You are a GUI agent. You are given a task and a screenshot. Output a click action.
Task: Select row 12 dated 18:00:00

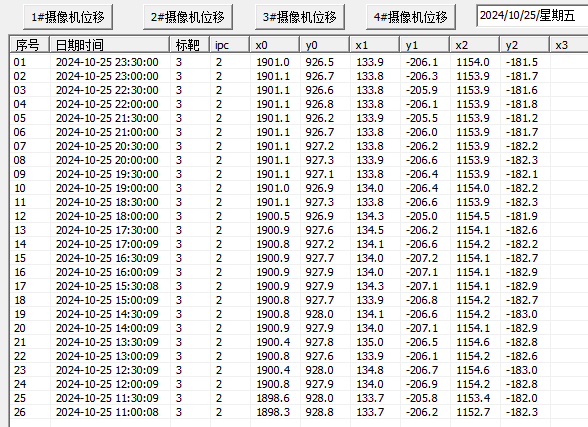pos(299,216)
